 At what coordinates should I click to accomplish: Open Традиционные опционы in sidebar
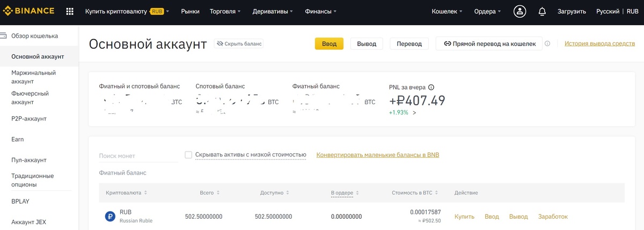tap(32, 180)
